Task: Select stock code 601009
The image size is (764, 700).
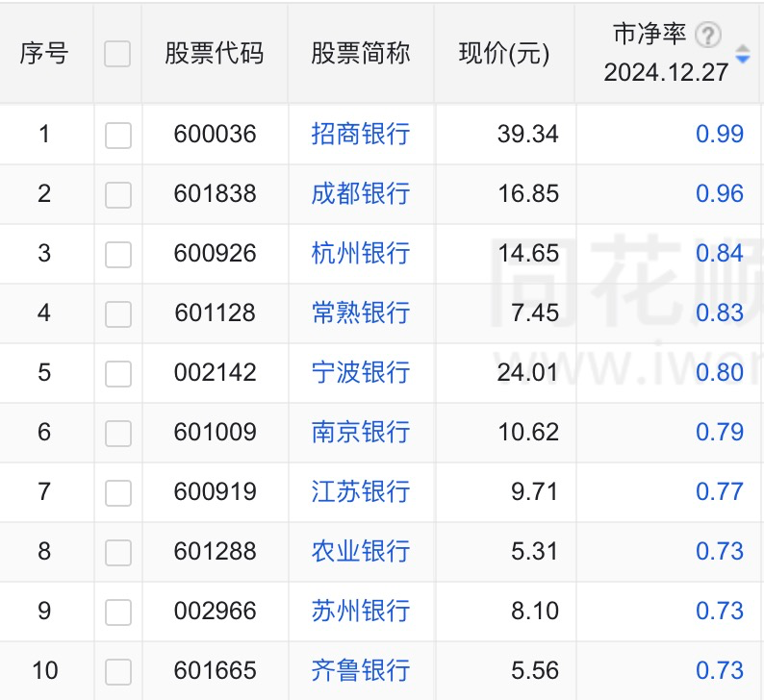Action: click(215, 433)
